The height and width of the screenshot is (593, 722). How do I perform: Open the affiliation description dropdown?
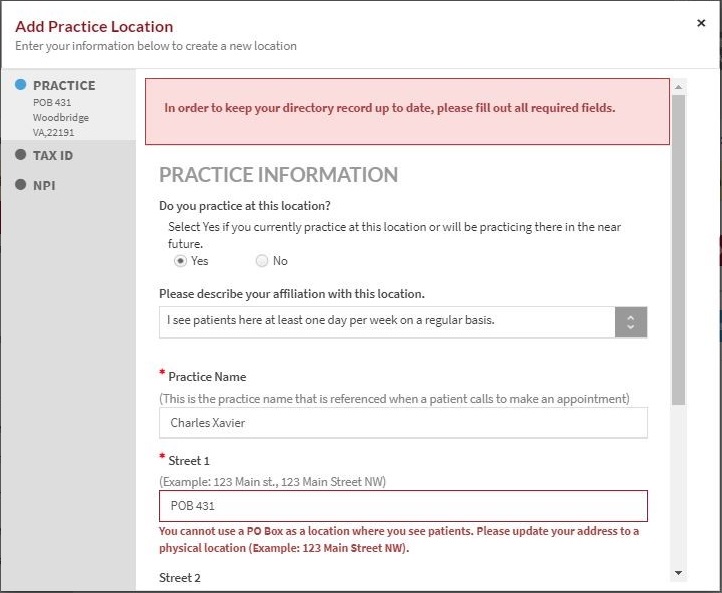point(403,322)
